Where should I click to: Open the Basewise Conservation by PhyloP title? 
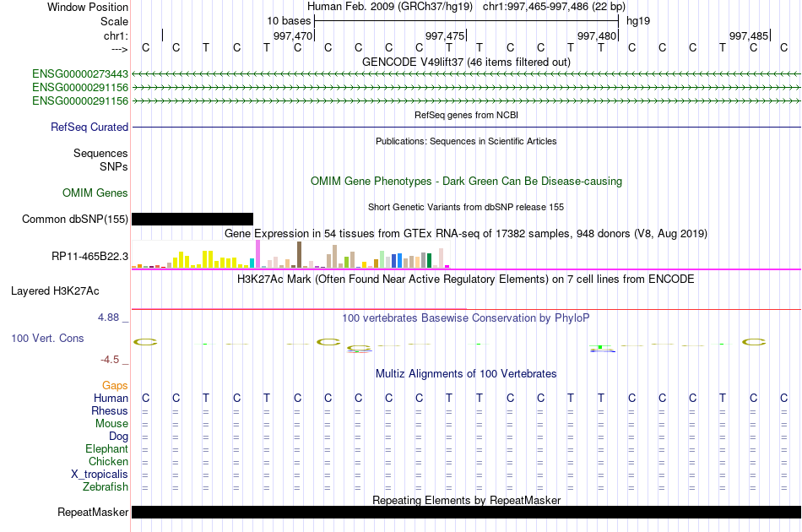click(x=466, y=318)
